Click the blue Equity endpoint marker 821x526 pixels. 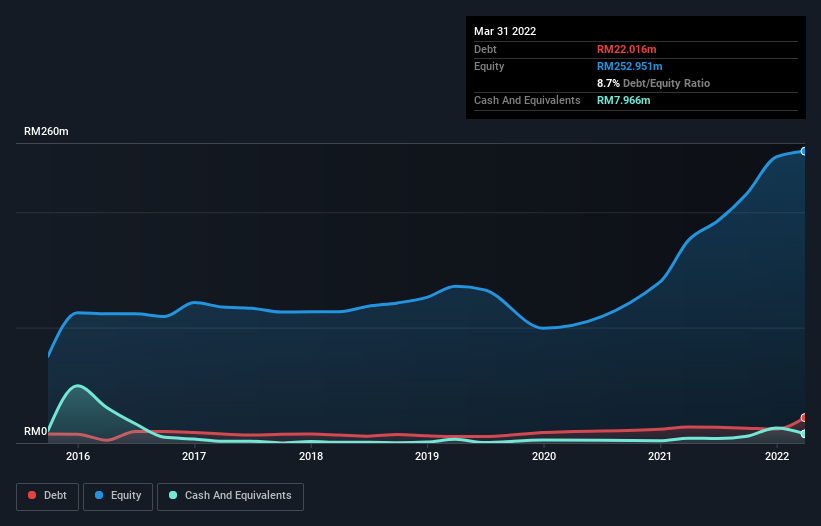coord(804,151)
